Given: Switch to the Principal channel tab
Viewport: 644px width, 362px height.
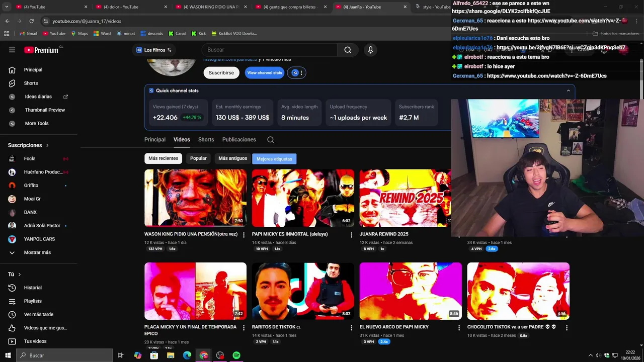Looking at the screenshot, I should pos(155,140).
